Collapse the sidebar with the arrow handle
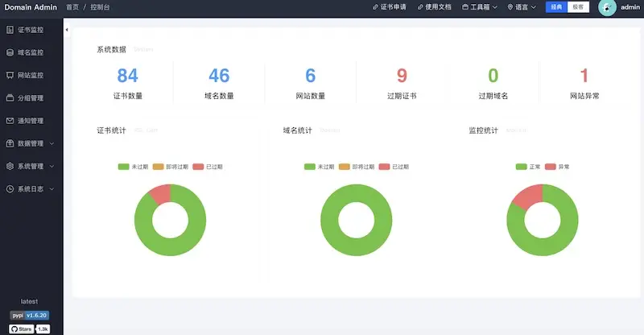This screenshot has width=644, height=335. point(67,30)
